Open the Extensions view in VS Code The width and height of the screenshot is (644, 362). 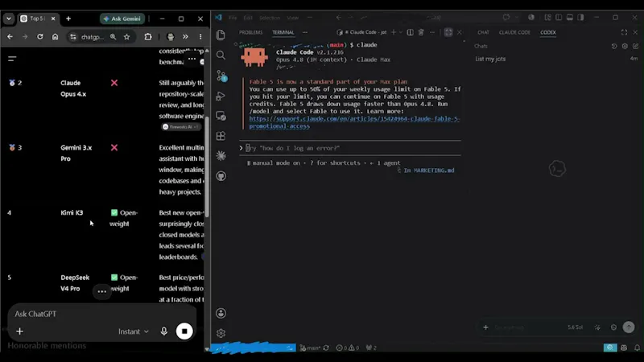point(221,136)
